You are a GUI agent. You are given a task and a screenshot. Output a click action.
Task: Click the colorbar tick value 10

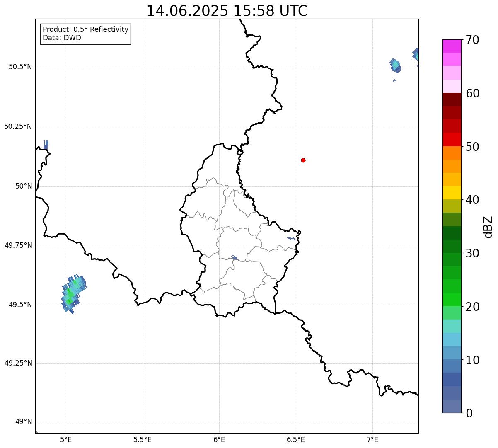tap(472, 360)
